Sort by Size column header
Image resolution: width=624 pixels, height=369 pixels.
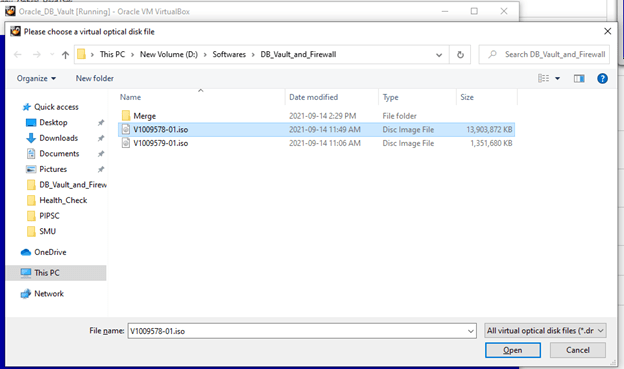[x=467, y=97]
